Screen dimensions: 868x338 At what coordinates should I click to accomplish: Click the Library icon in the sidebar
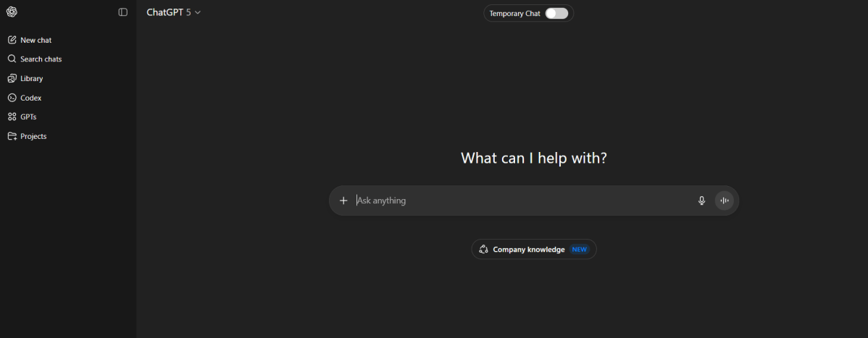12,78
